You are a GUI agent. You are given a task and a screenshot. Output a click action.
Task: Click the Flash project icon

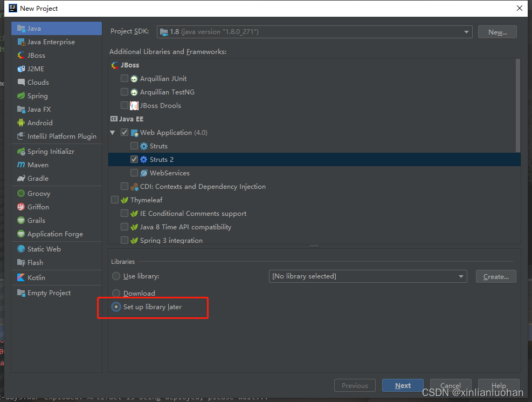(x=21, y=262)
